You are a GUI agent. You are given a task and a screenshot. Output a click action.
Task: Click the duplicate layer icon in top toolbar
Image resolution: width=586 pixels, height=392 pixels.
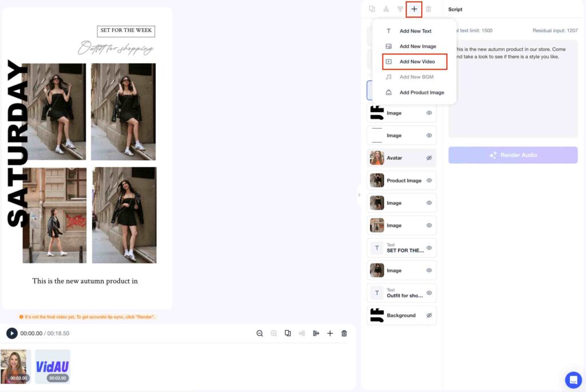[372, 9]
